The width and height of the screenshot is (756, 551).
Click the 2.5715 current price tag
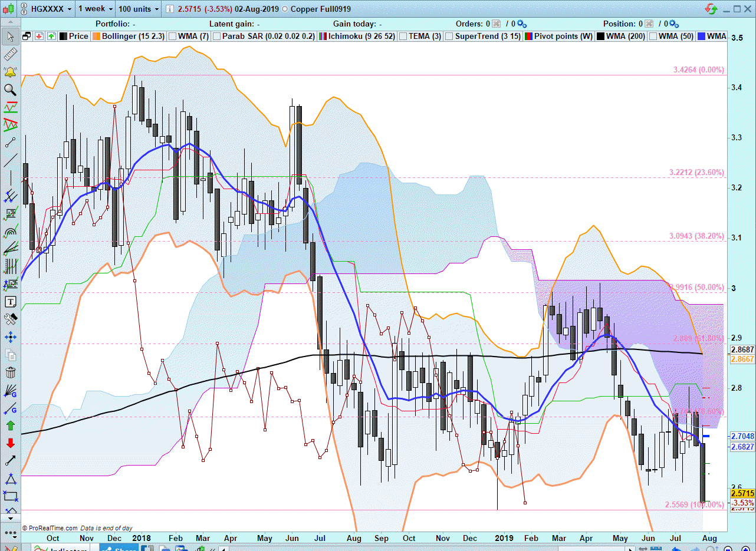tap(742, 493)
